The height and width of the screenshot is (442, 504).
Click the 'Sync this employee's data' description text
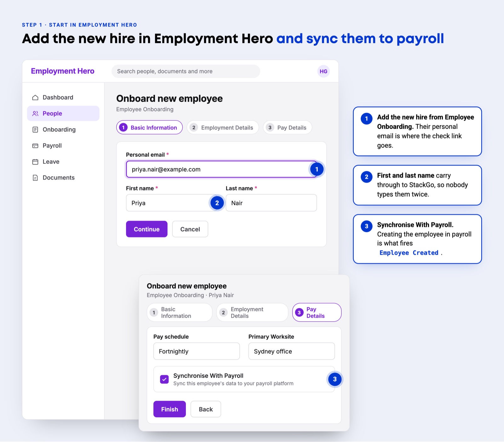[x=233, y=383]
